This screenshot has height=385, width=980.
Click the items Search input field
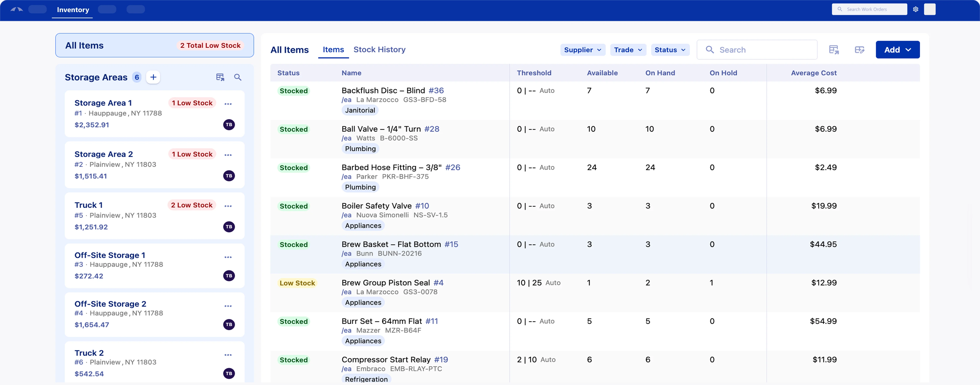(x=757, y=50)
